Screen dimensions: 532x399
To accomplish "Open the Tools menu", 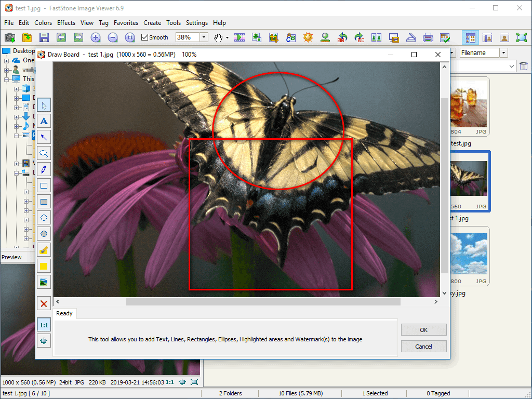I will [x=174, y=23].
